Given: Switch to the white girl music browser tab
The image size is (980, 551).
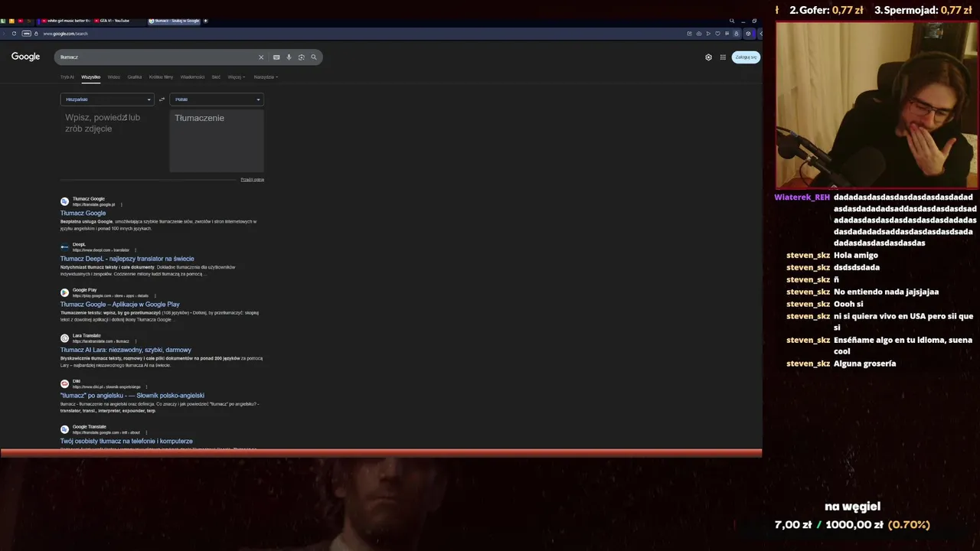Looking at the screenshot, I should [x=66, y=21].
